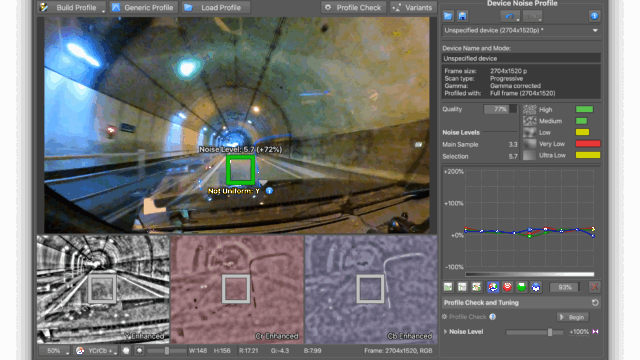Toggle all-channels graph view icon
The width and height of the screenshot is (640, 360).
coord(493,287)
